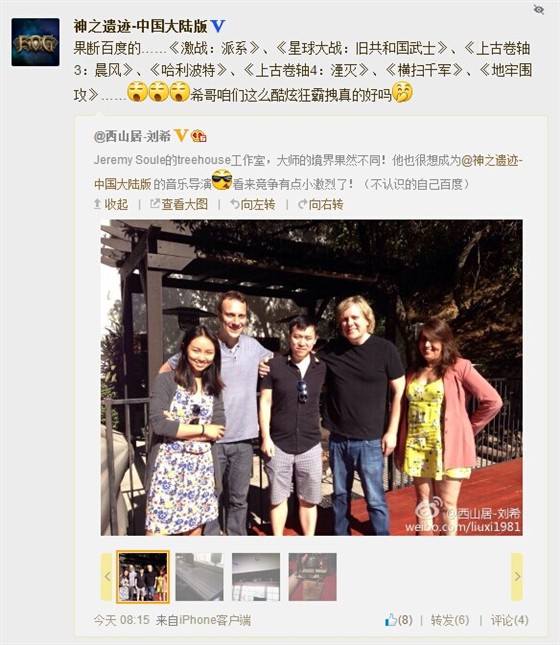Select the second thumbnail image
This screenshot has width=560, height=645.
pyautogui.click(x=200, y=577)
